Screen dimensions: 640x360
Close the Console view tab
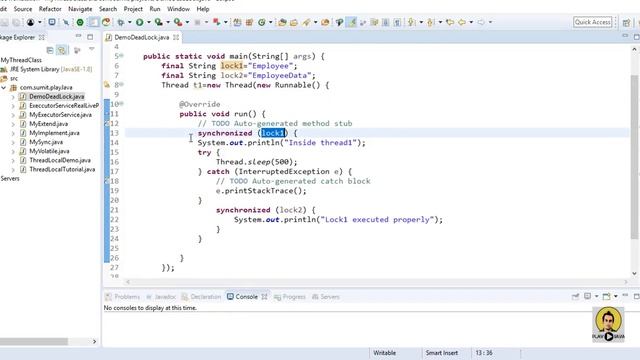pyautogui.click(x=264, y=297)
